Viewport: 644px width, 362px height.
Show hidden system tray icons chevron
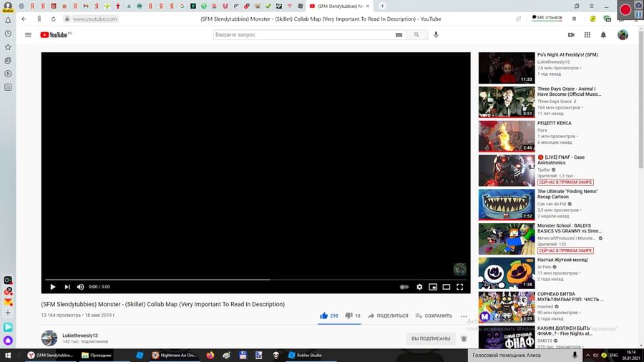(587, 356)
